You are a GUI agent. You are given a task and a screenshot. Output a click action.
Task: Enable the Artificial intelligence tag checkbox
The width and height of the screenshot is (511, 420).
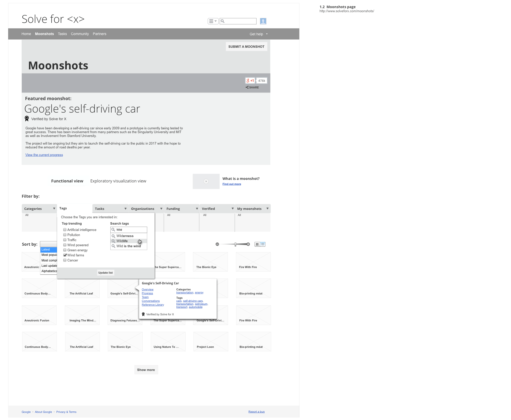coord(65,230)
